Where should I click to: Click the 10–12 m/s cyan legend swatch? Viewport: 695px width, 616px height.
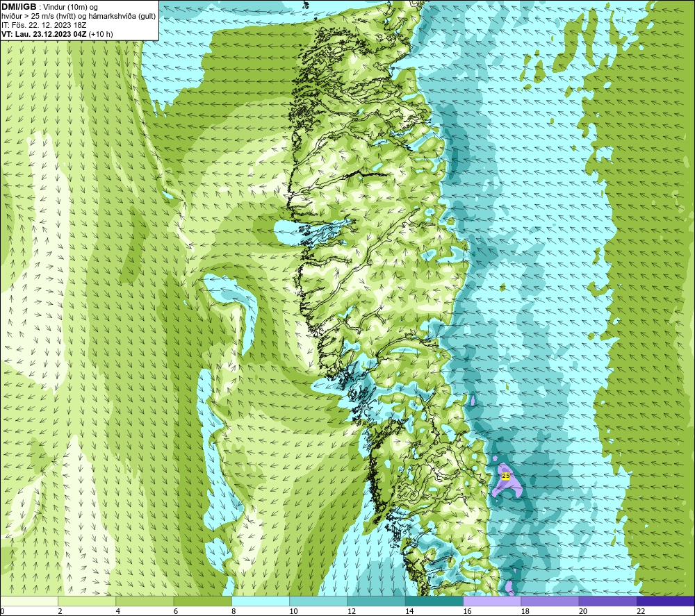318,601
